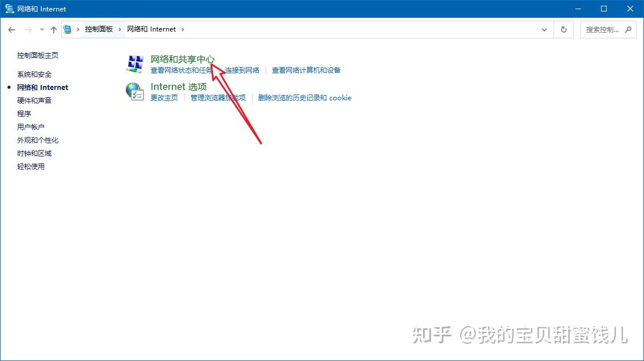Image resolution: width=644 pixels, height=361 pixels.
Task: Open 程序 category in sidebar
Action: tap(24, 114)
